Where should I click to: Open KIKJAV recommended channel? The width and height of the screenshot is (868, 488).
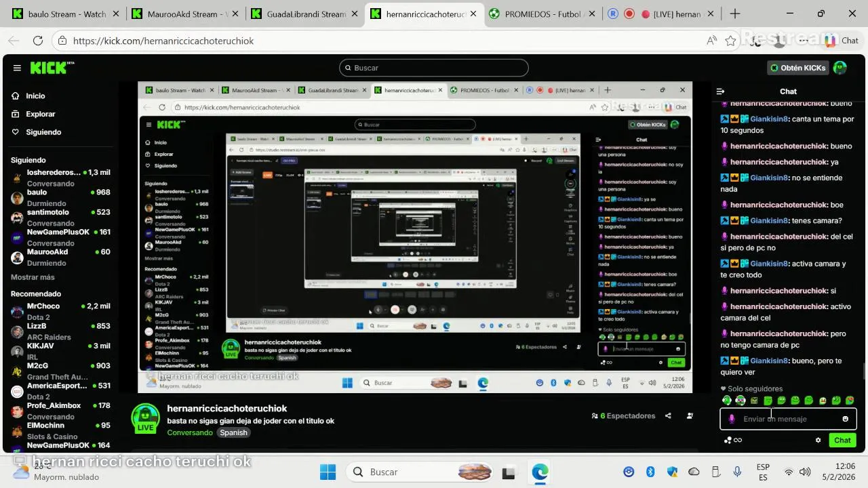pos(60,351)
